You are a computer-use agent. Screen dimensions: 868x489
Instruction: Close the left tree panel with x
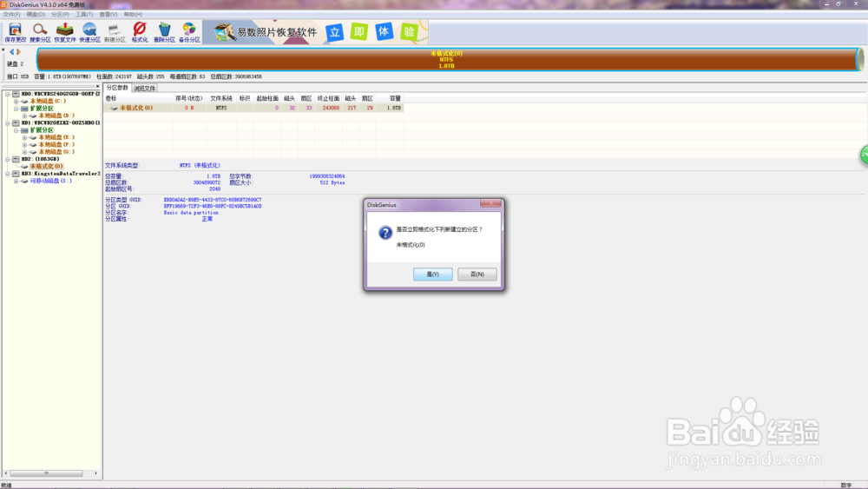pos(97,86)
